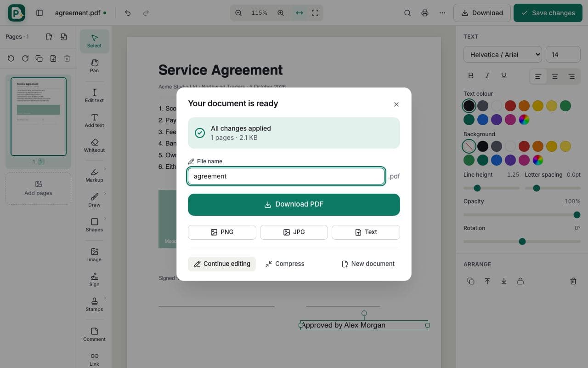The height and width of the screenshot is (368, 588).
Task: Click New document option
Action: [x=368, y=264]
